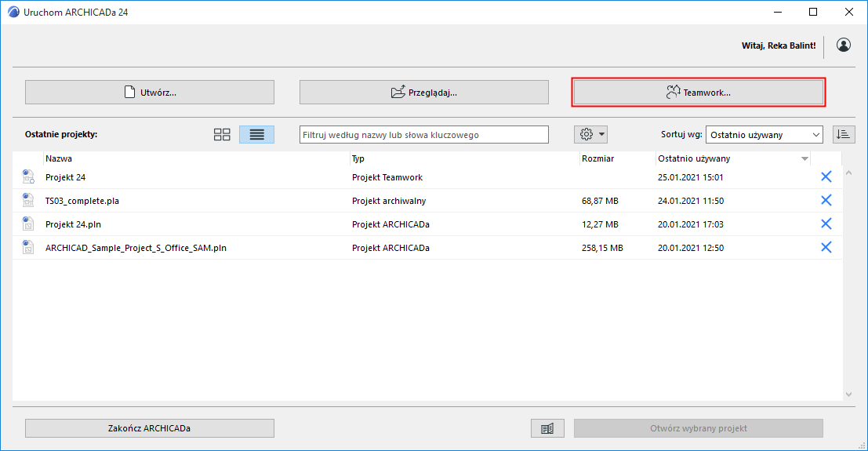Click the TS03_complete.pla file icon
This screenshot has height=451, width=868.
(27, 200)
